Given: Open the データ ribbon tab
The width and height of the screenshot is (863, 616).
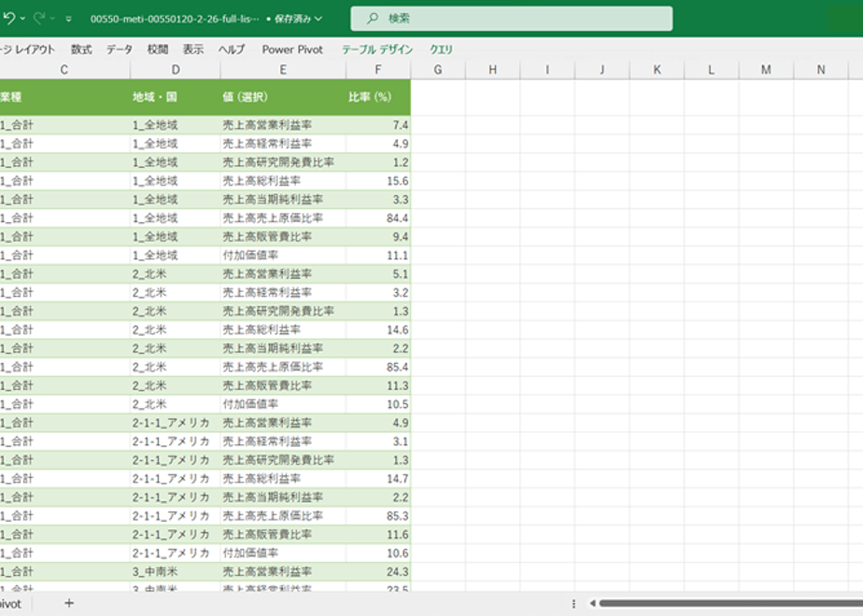Looking at the screenshot, I should coord(120,49).
